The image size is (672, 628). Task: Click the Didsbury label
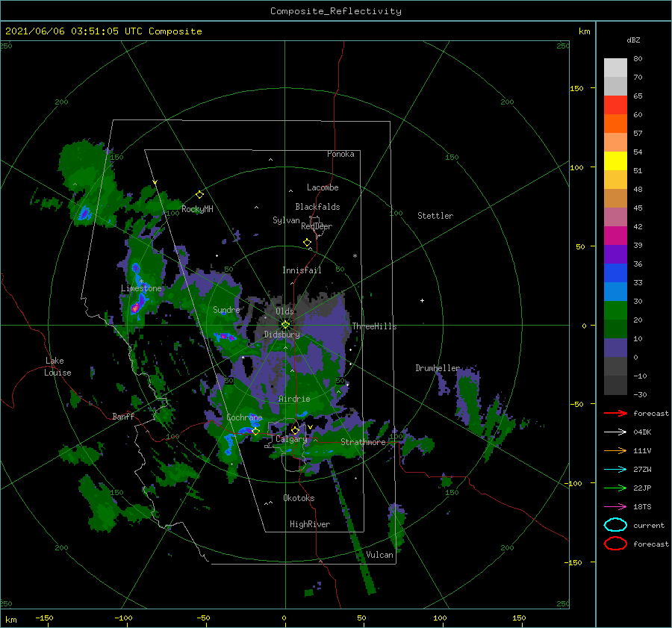[x=281, y=335]
